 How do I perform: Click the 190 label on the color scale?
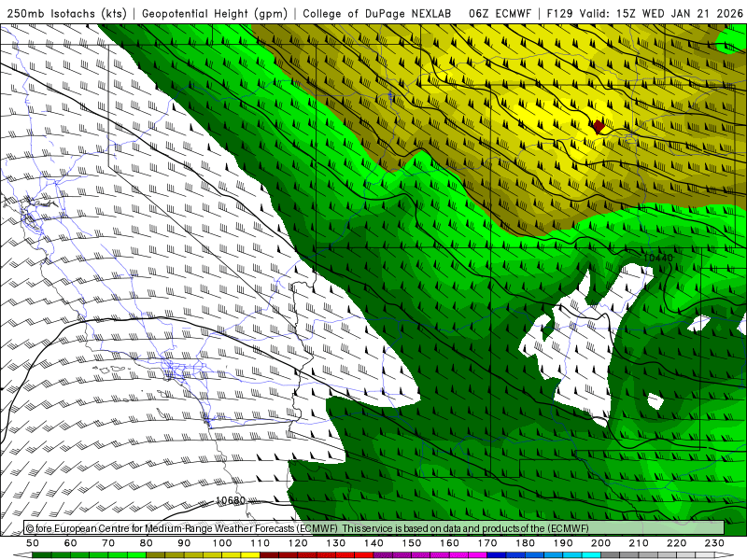click(x=563, y=543)
